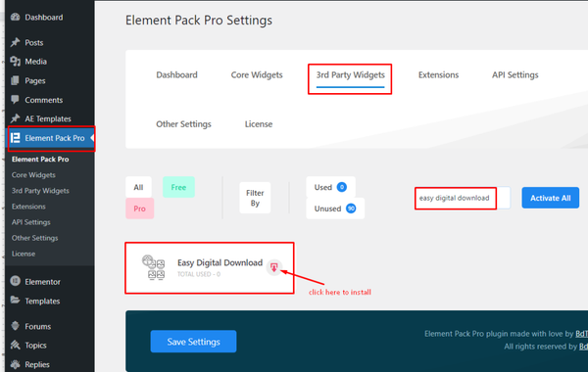588x372 pixels.
Task: Show Used widgets filter
Action: click(330, 187)
